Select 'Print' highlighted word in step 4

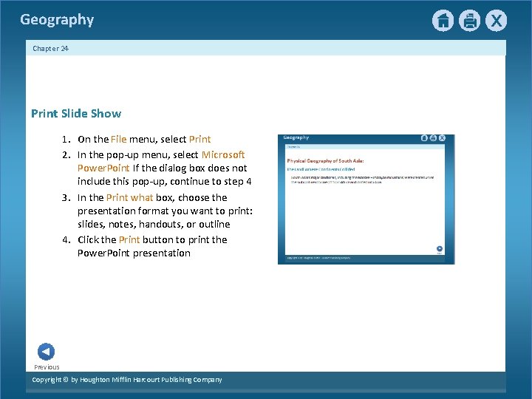[x=129, y=239]
